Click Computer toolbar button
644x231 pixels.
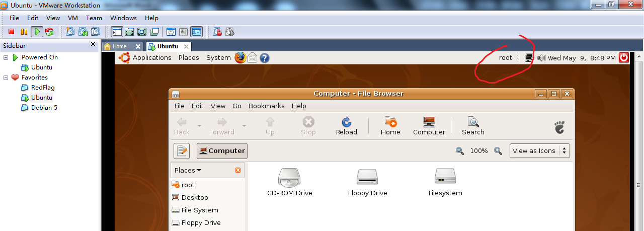point(429,126)
